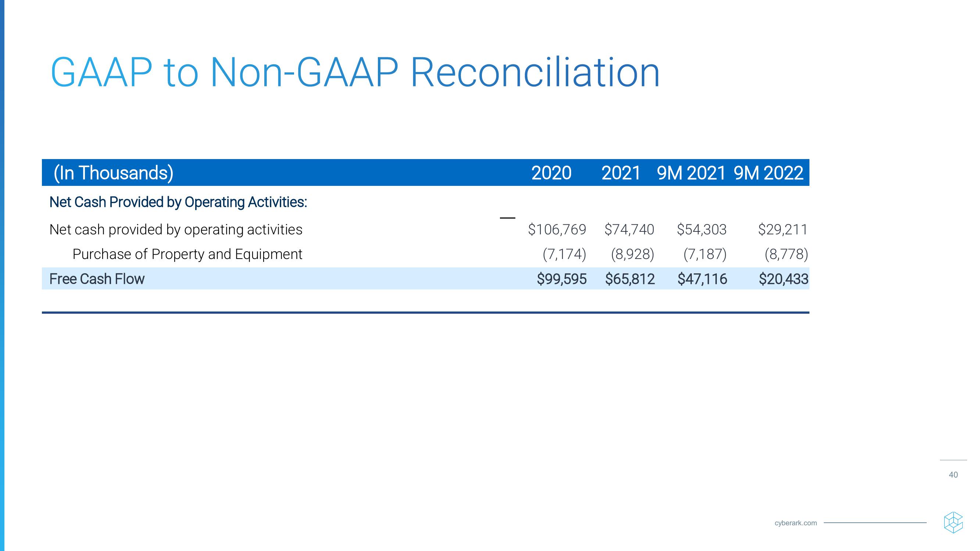Select the 9M 2022 column header

pyautogui.click(x=768, y=173)
